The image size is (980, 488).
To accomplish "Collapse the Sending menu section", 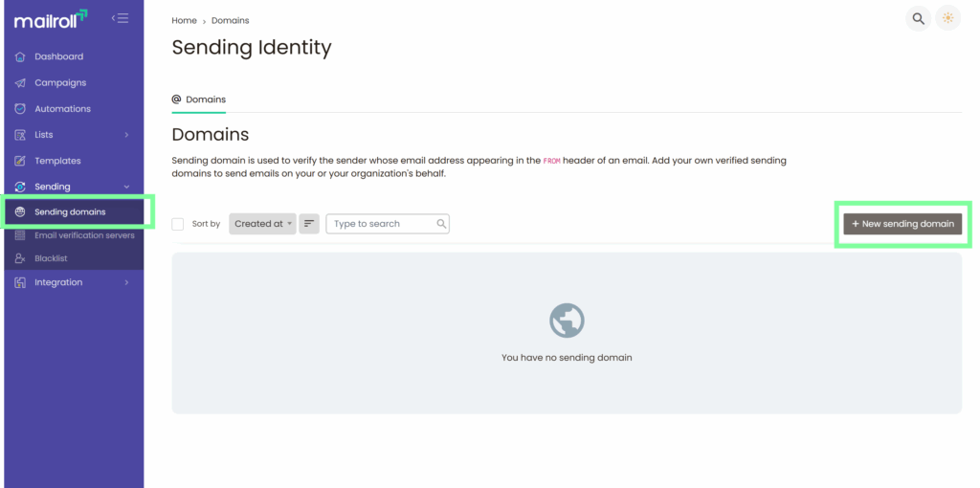I will 126,187.
